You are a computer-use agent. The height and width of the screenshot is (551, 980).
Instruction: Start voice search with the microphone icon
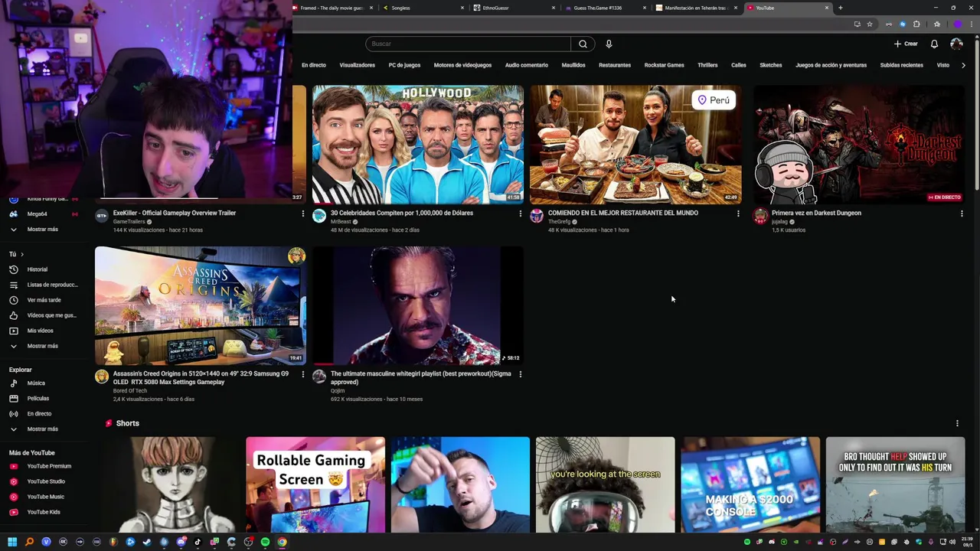(609, 44)
